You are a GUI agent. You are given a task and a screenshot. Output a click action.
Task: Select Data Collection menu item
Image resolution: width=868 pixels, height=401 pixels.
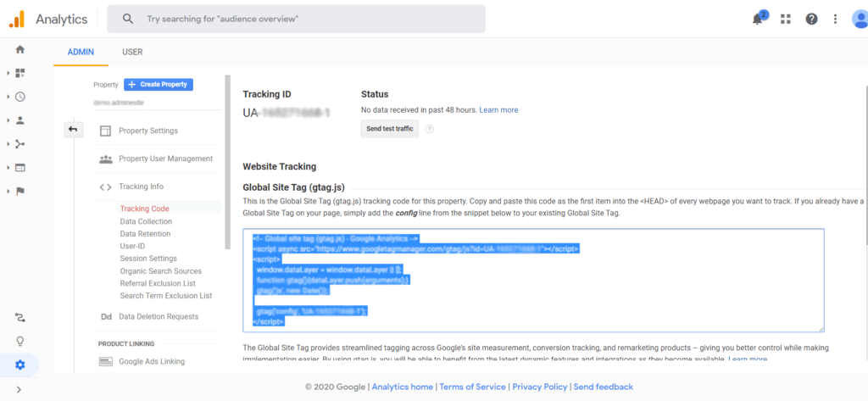click(x=146, y=221)
